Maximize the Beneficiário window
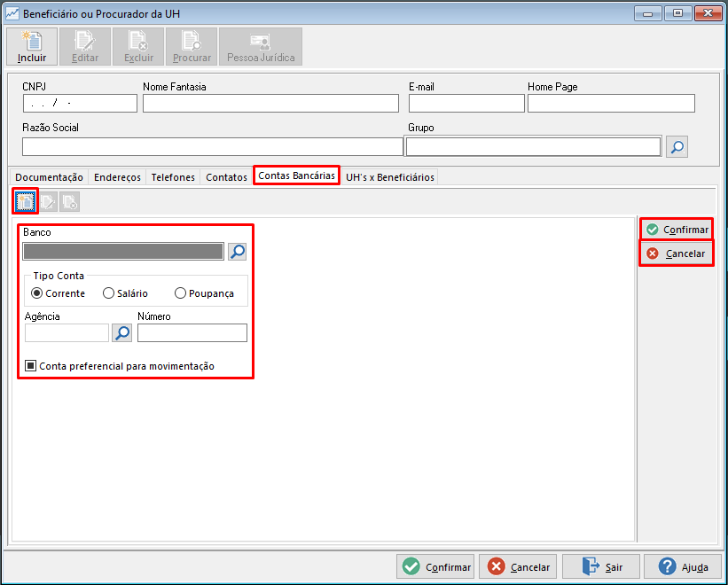 coord(677,13)
